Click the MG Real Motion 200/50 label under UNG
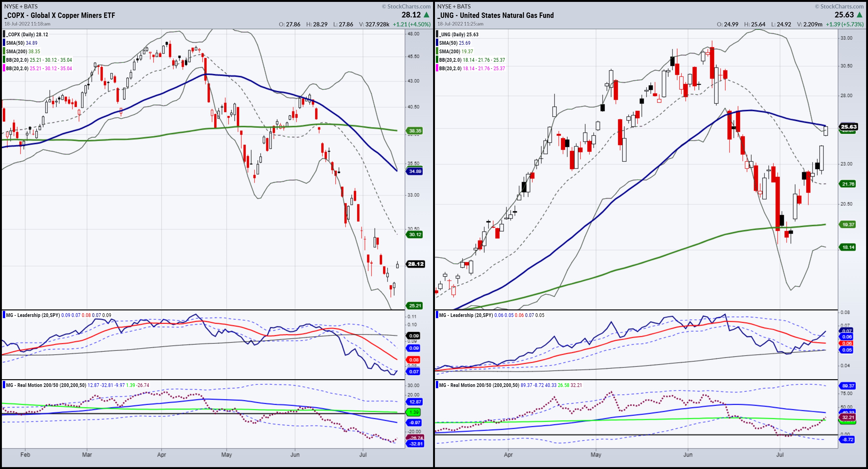The width and height of the screenshot is (868, 469). click(x=479, y=385)
